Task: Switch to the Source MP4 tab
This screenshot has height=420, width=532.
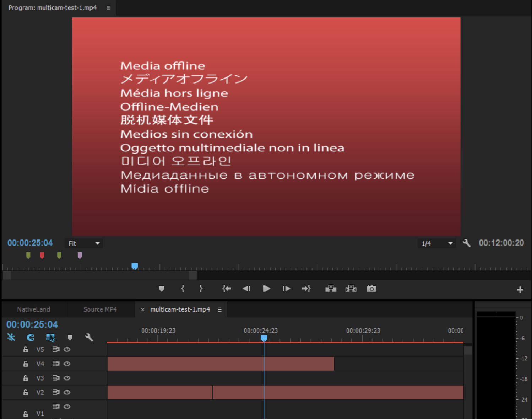Action: 100,309
